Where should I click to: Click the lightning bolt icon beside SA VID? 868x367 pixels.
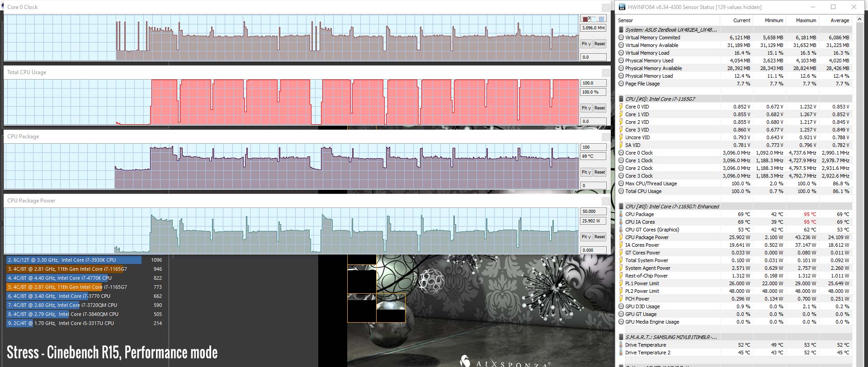pos(621,145)
